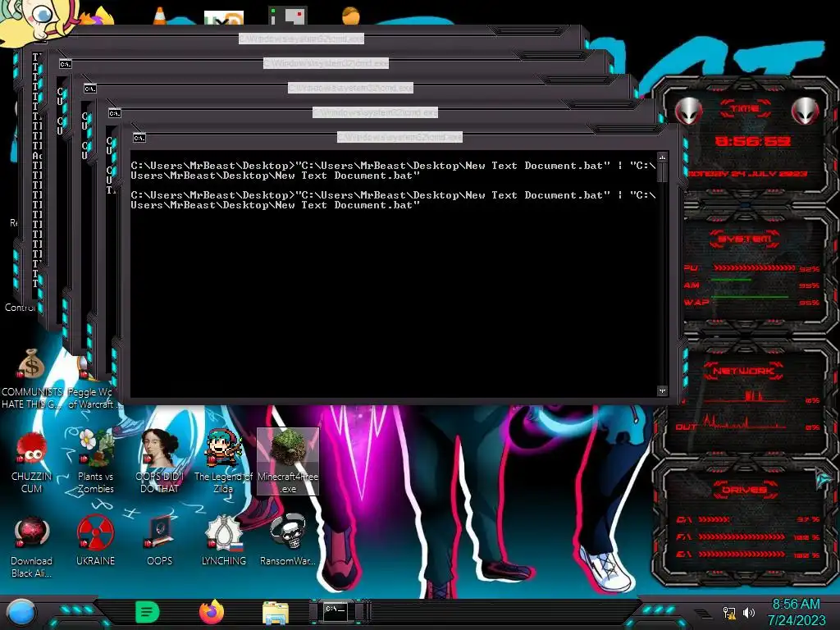Click the frontmost cmd window's system icon

[x=139, y=138]
